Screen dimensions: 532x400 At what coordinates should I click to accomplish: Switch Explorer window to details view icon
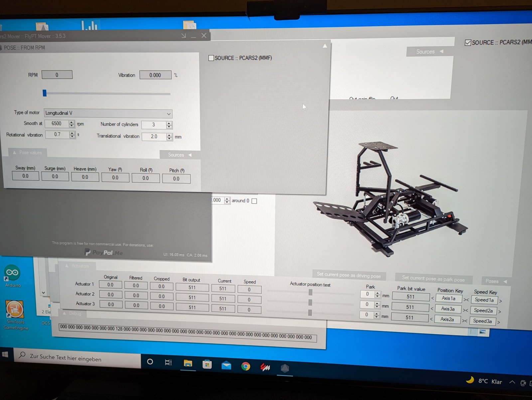click(x=473, y=332)
